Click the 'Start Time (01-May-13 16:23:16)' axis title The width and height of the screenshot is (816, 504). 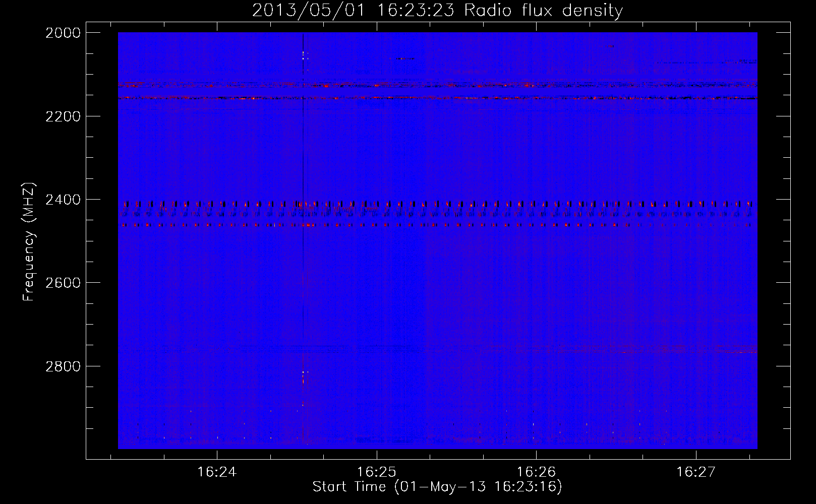[437, 487]
